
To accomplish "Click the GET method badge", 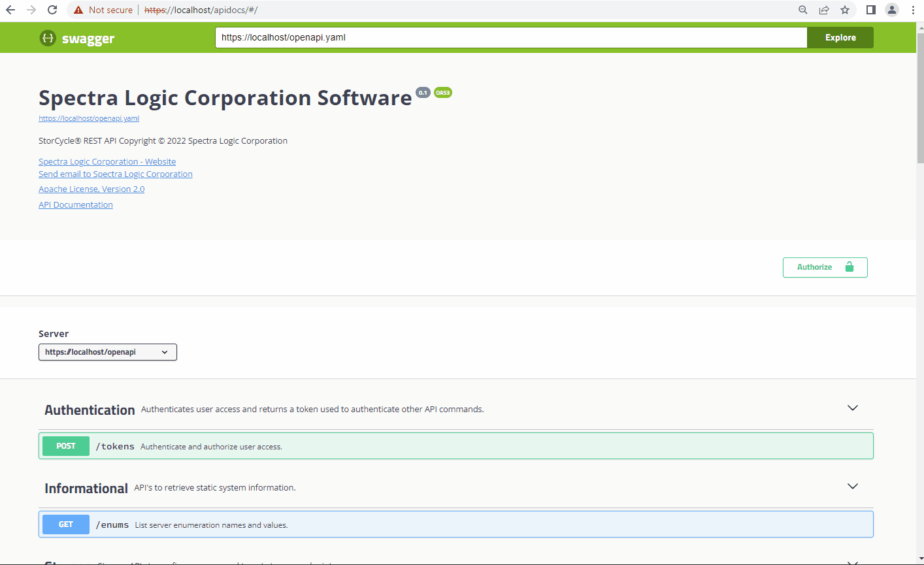I will tap(66, 524).
